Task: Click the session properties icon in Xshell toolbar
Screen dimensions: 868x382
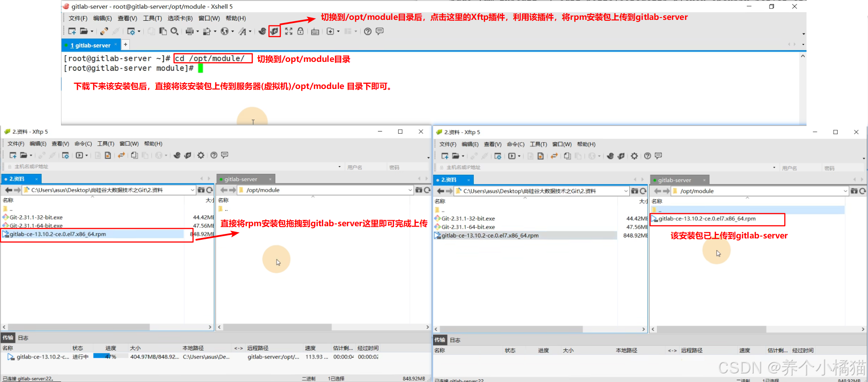Action: coord(131,31)
